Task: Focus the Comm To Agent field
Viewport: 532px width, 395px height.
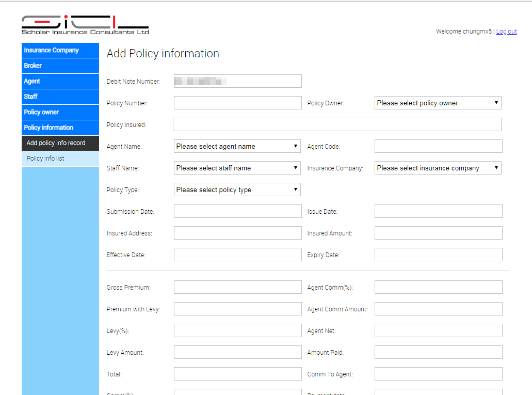Action: [x=439, y=374]
